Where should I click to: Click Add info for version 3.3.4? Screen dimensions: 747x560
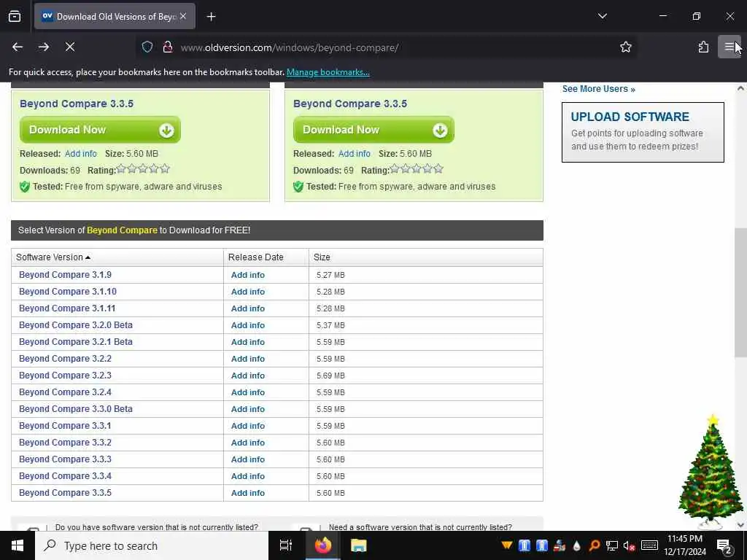pos(248,476)
